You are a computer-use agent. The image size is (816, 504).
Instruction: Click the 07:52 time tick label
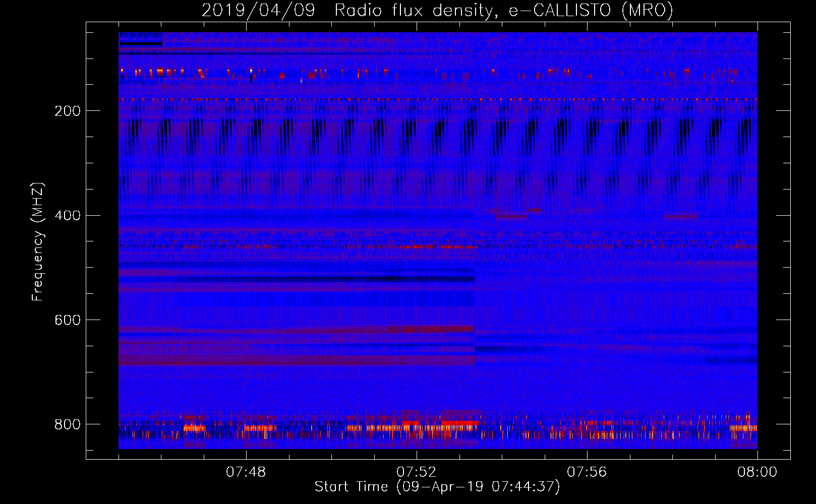pyautogui.click(x=417, y=472)
